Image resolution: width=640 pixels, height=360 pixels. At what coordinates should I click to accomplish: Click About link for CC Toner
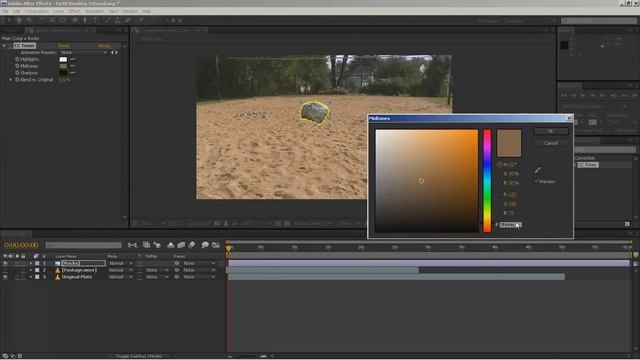coord(104,46)
